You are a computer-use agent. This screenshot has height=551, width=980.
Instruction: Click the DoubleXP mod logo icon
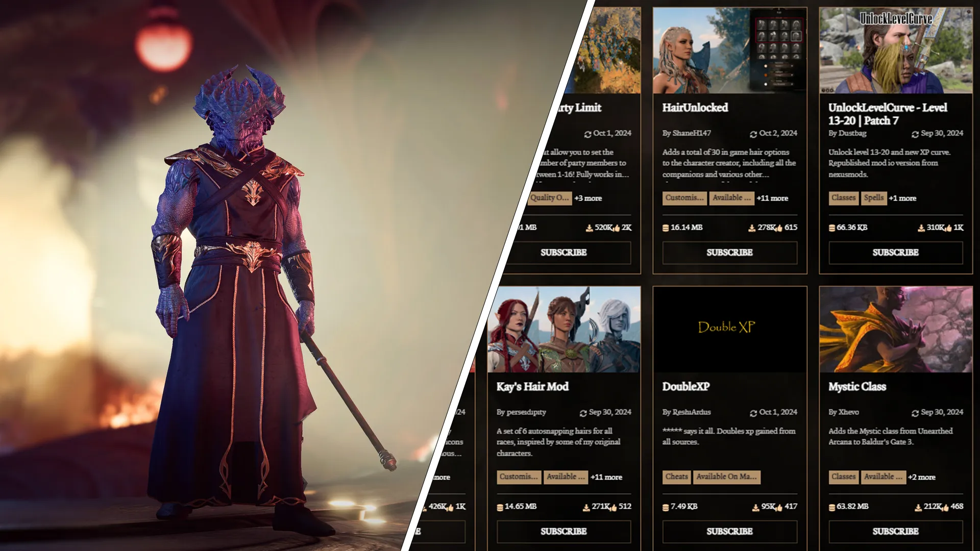tap(729, 328)
